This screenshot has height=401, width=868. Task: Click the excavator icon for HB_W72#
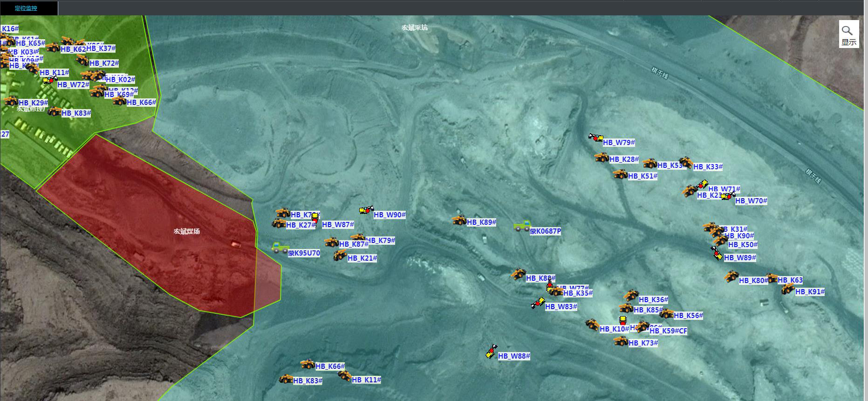pos(50,81)
